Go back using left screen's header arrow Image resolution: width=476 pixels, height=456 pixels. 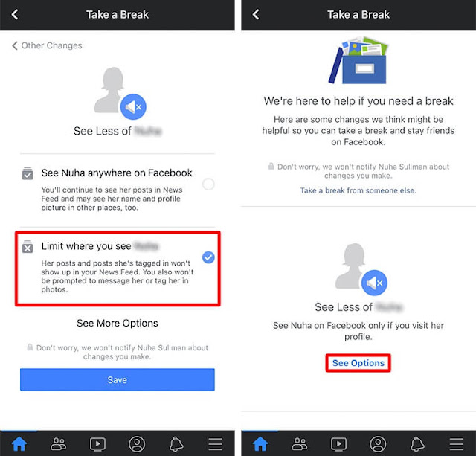pyautogui.click(x=15, y=14)
